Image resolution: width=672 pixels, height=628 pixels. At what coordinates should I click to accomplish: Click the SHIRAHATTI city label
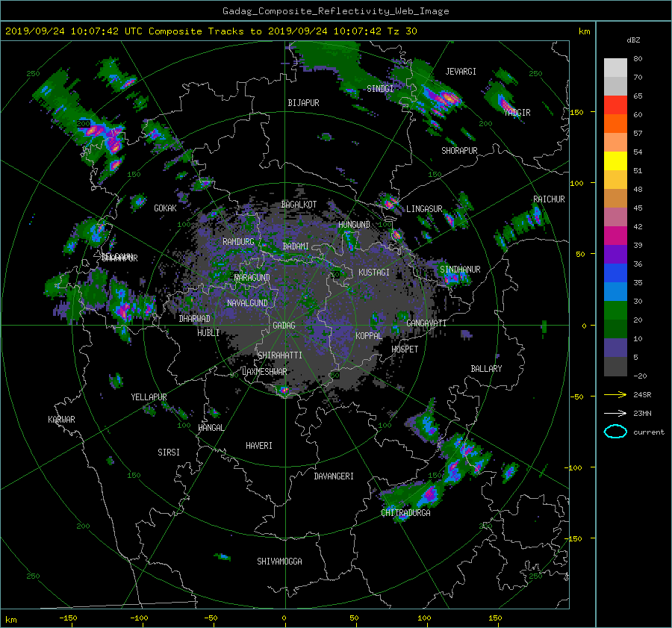click(x=280, y=355)
